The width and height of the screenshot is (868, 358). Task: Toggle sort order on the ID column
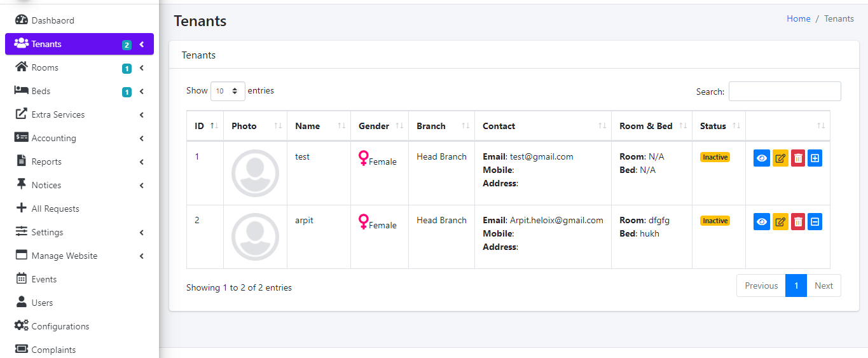205,126
